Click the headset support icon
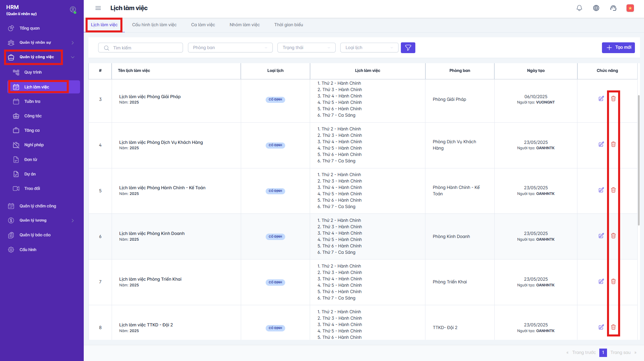The image size is (644, 361). point(613,8)
